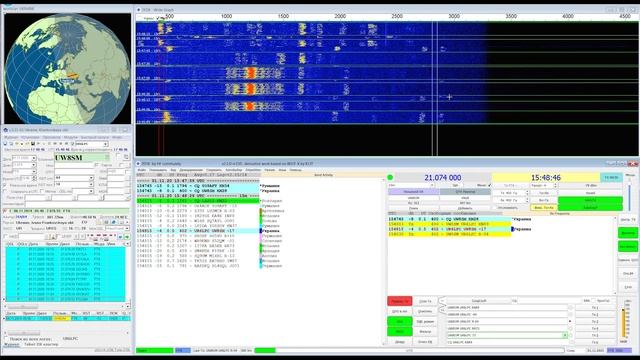Click the red Enable Tx button
Image resolution: width=640 pixels, height=360 pixels.
[400, 301]
